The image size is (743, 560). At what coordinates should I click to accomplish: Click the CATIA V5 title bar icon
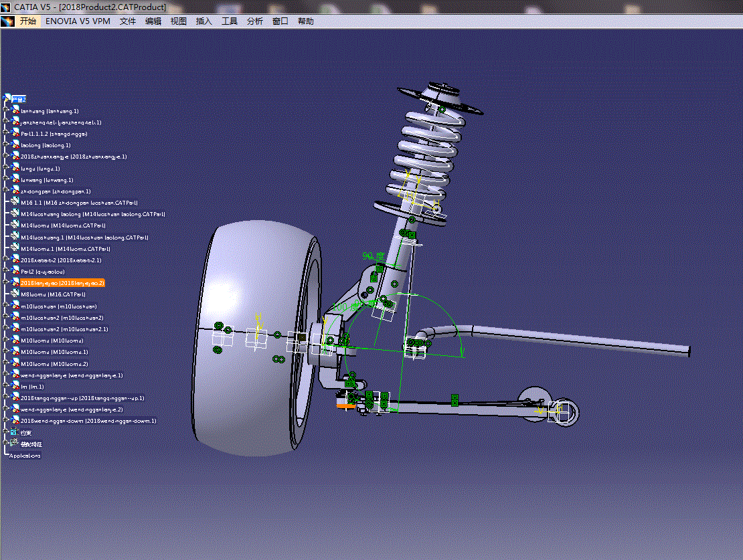[x=5, y=7]
